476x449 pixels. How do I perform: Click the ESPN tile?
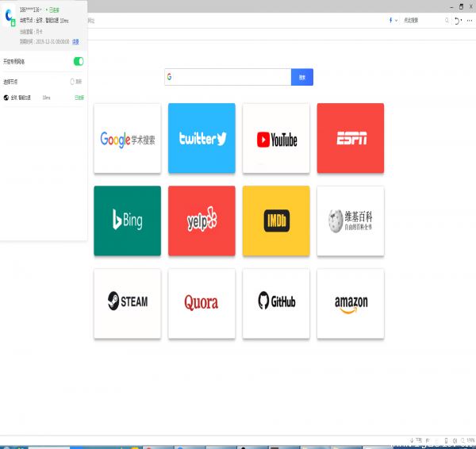(350, 138)
